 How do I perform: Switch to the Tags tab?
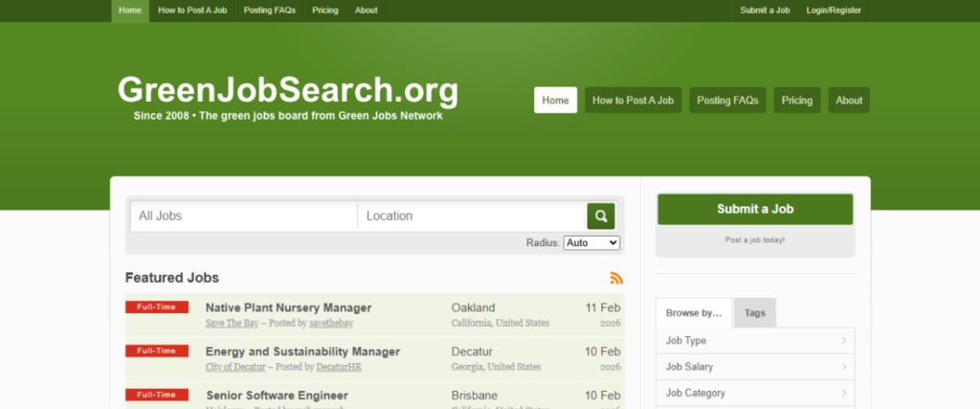pos(755,313)
